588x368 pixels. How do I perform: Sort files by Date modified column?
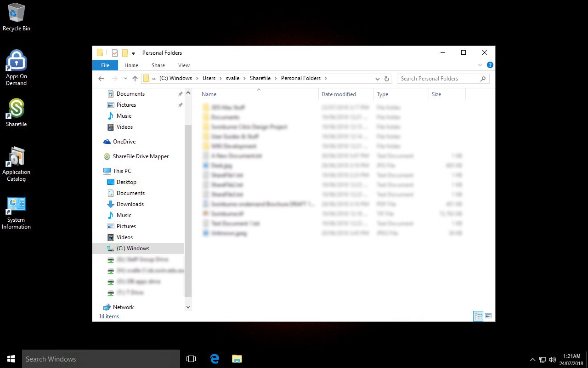click(339, 94)
